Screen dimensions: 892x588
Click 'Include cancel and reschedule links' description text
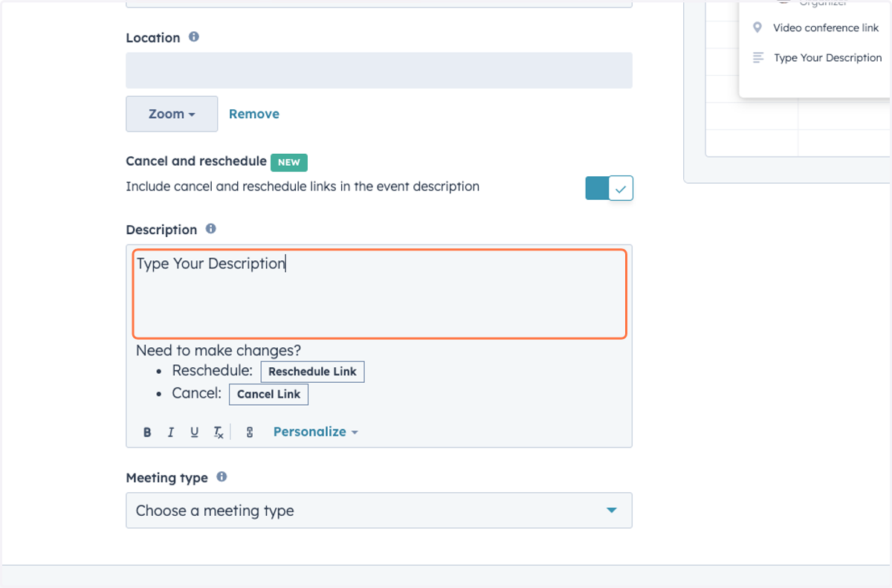(x=303, y=187)
